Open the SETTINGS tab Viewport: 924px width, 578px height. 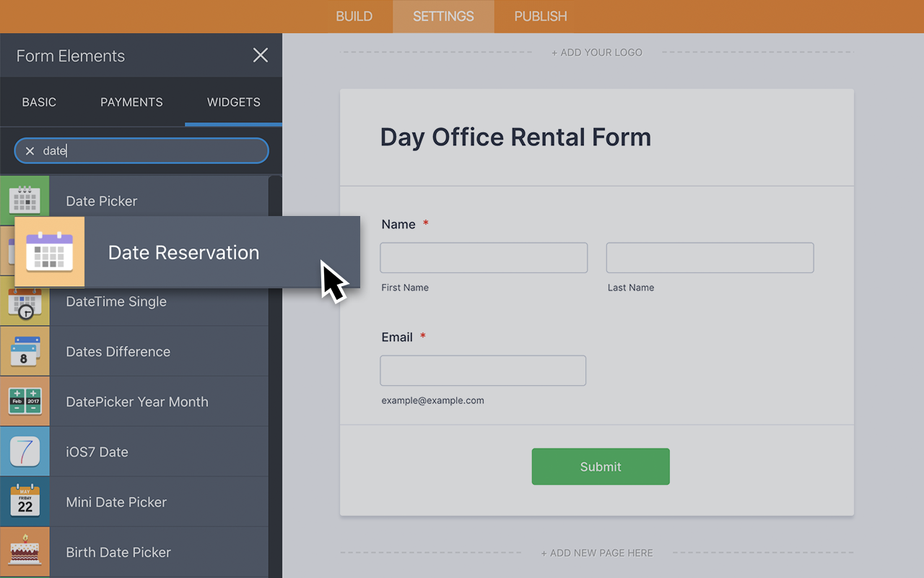(x=443, y=16)
